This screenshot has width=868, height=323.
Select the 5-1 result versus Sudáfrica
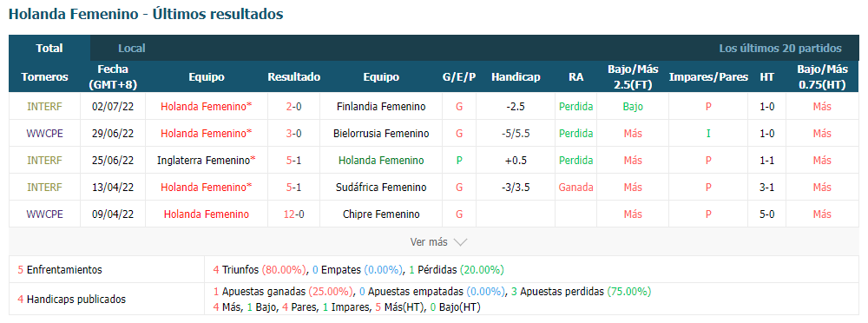pos(293,188)
